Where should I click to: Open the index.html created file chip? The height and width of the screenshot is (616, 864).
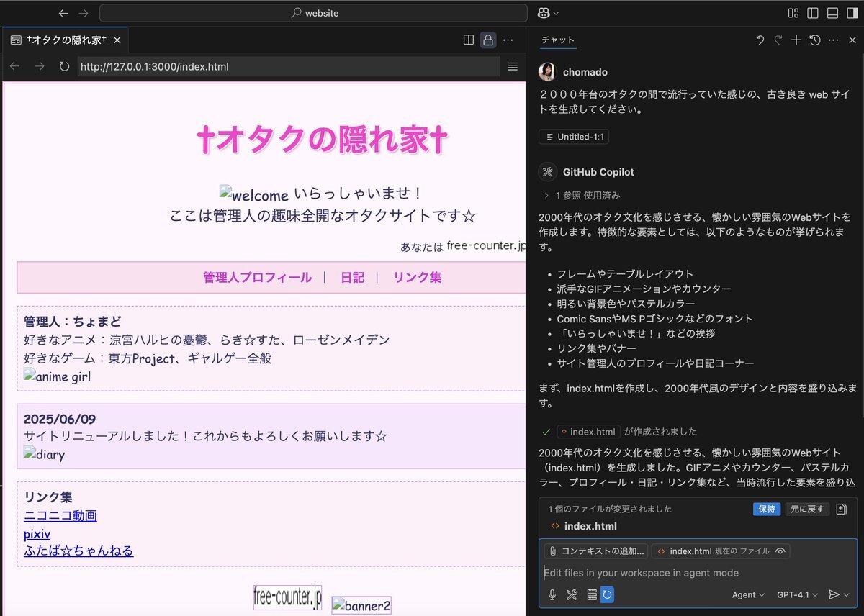point(588,432)
